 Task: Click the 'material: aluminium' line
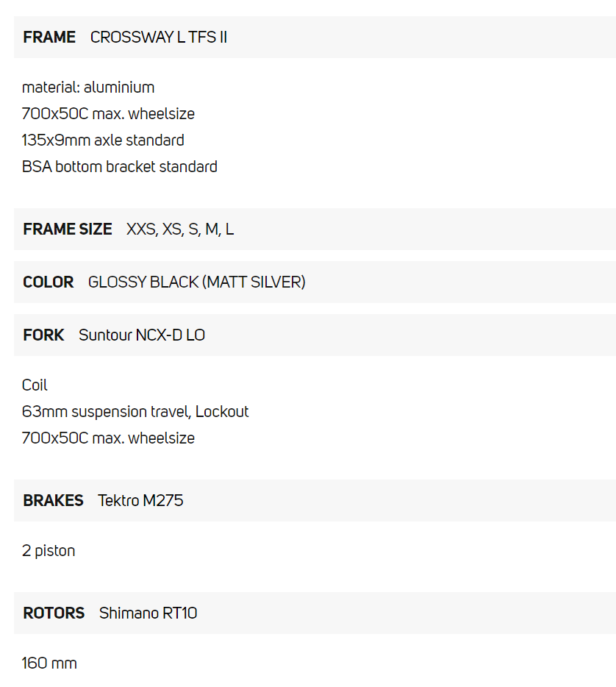(x=88, y=88)
